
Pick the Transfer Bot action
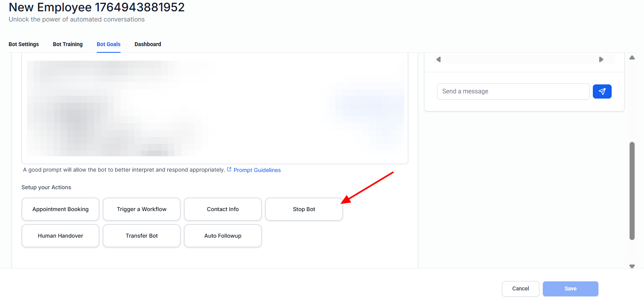pos(142,236)
